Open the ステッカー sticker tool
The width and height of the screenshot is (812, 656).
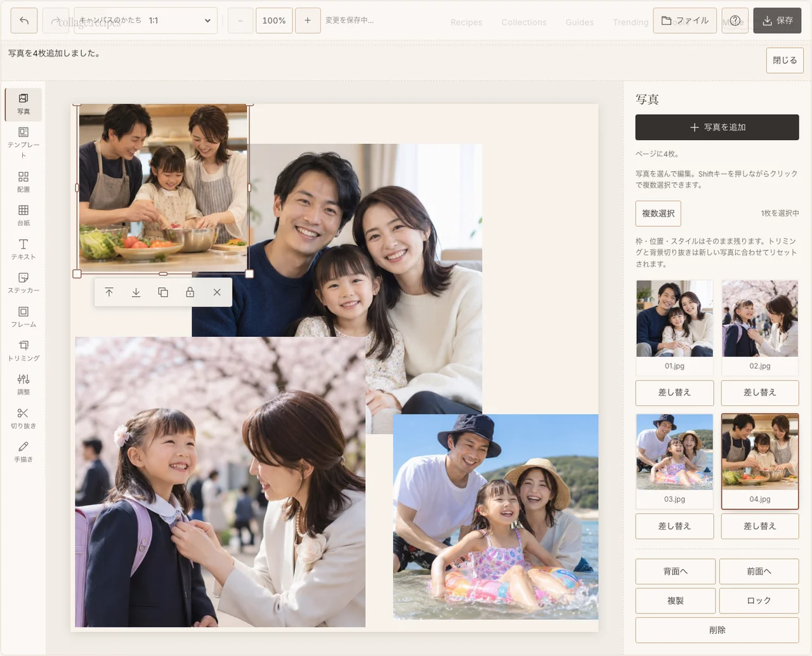[x=23, y=282]
